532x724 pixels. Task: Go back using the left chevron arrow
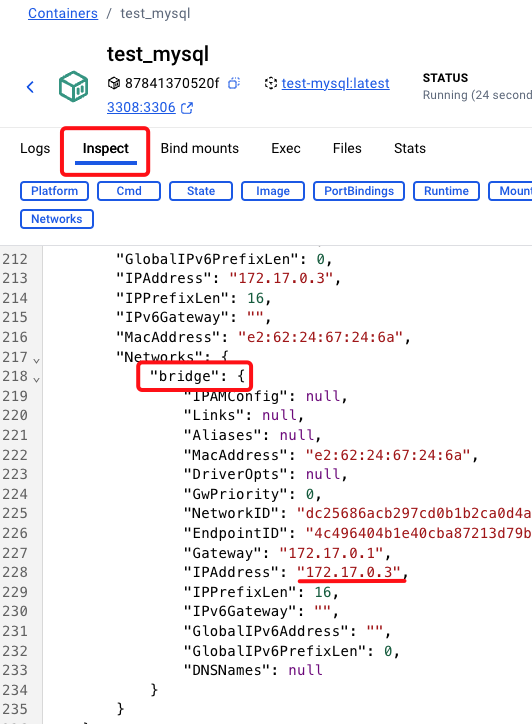click(30, 87)
